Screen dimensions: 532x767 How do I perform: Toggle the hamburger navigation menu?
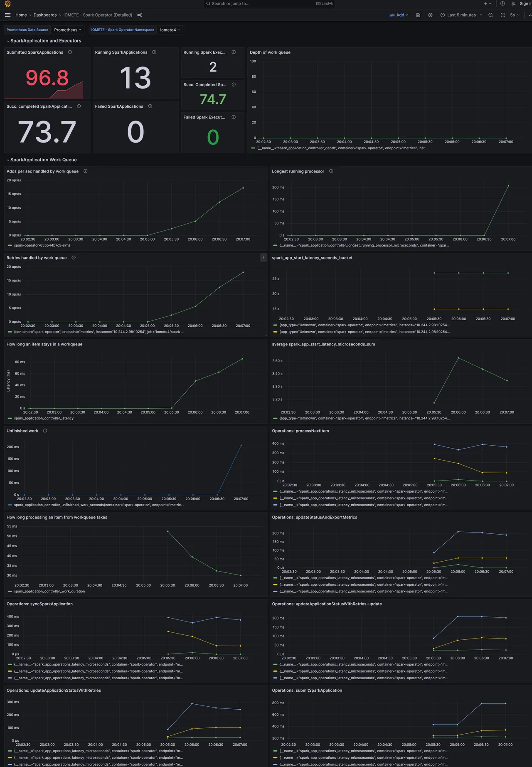coord(7,15)
